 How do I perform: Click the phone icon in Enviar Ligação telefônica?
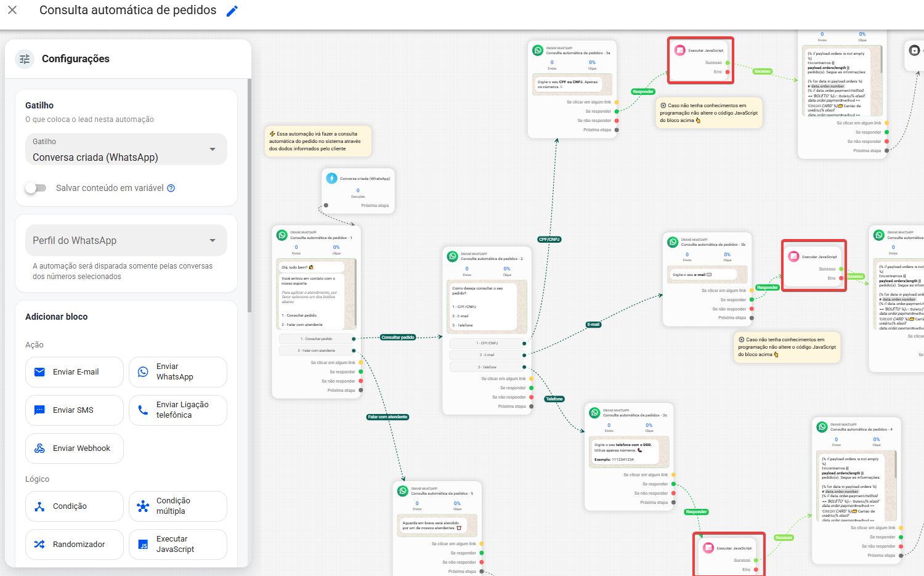pyautogui.click(x=143, y=410)
